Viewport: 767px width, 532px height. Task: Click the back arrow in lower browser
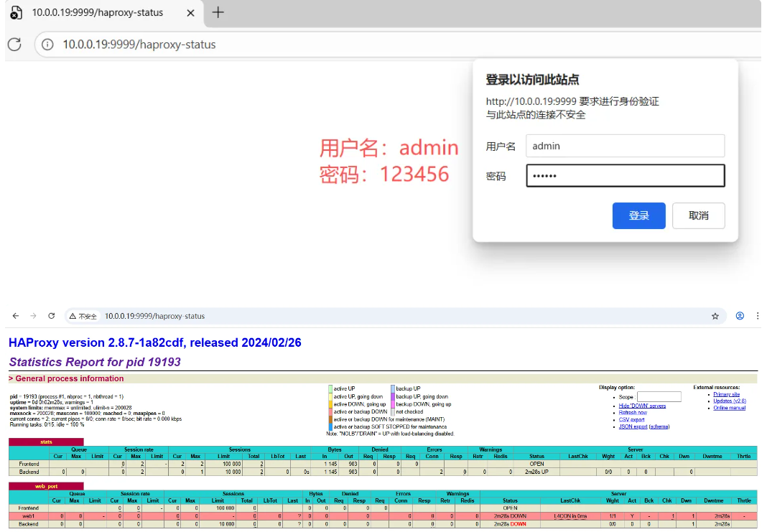[x=16, y=316]
